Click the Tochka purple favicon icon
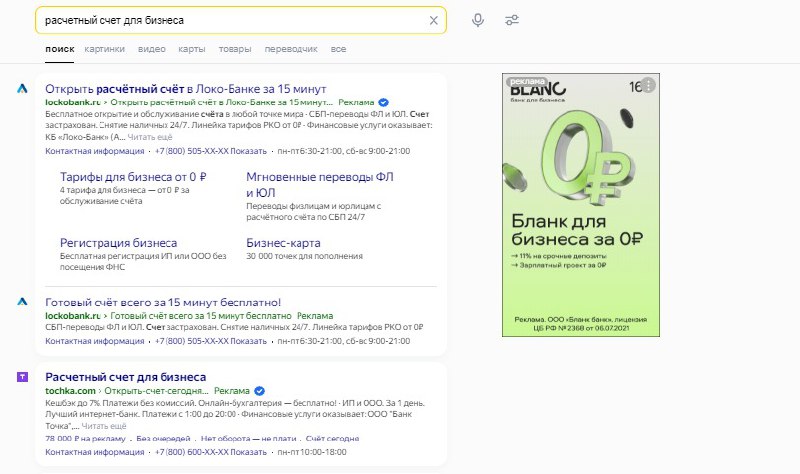The height and width of the screenshot is (474, 800). point(21,377)
